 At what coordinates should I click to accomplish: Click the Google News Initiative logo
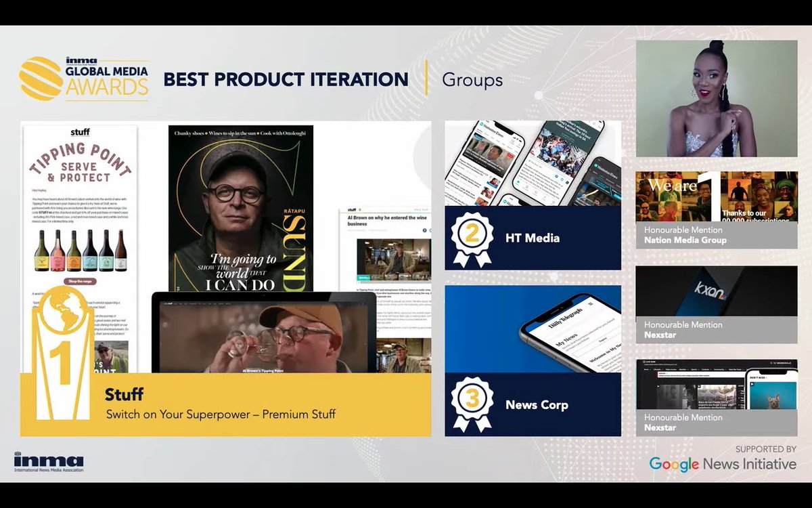723,464
